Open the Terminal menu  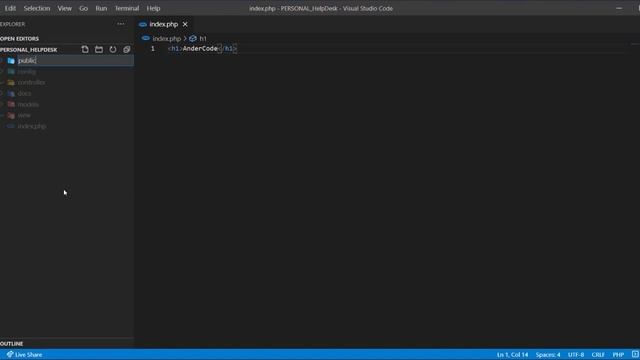pyautogui.click(x=127, y=8)
